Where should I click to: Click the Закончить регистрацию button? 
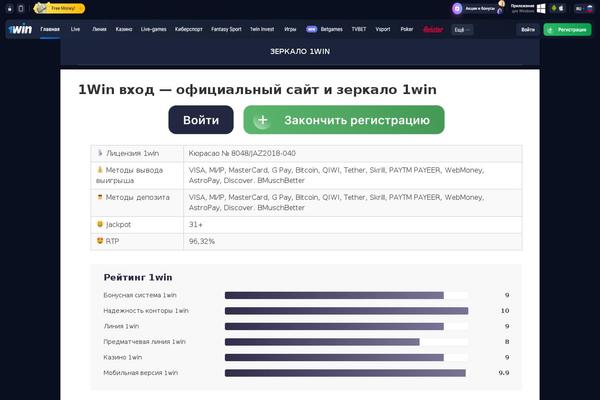(x=344, y=120)
